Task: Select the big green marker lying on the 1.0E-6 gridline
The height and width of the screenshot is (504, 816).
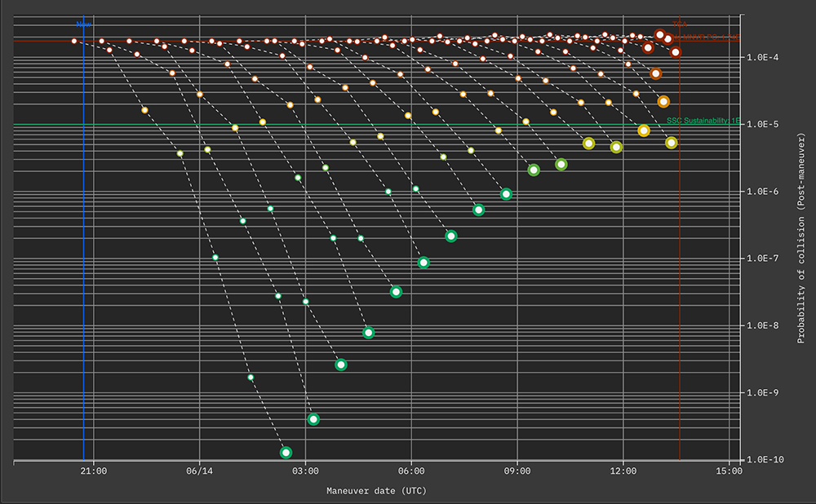Action: tap(506, 194)
